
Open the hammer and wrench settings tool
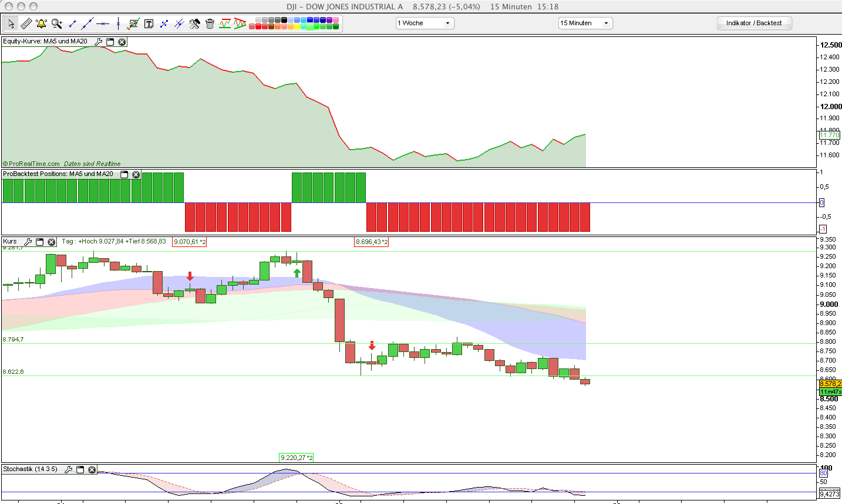(194, 23)
